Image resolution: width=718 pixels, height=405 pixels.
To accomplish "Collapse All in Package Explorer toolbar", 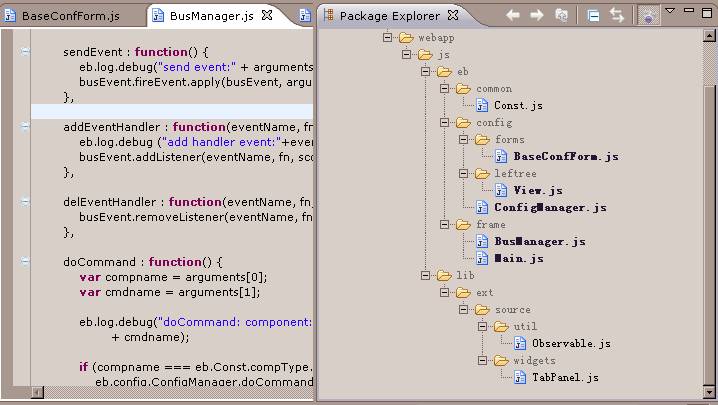I will [x=593, y=16].
